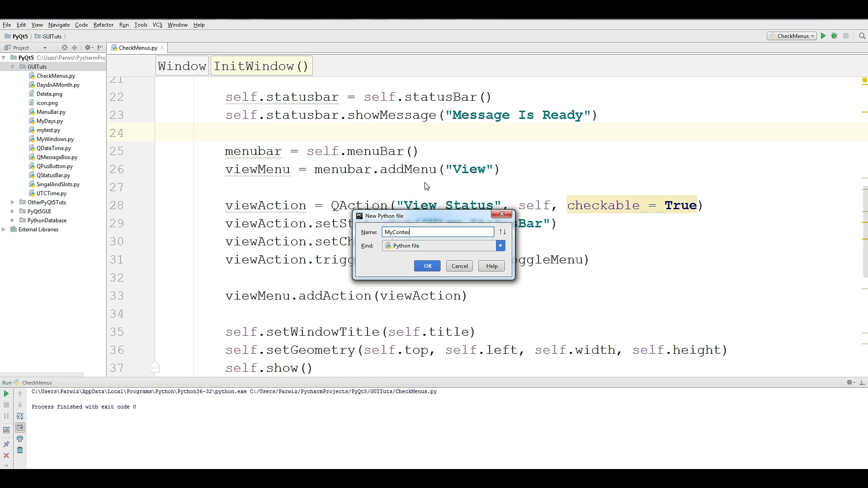Screen dimensions: 868x488
Task: Open the File menu
Action: click(x=7, y=25)
